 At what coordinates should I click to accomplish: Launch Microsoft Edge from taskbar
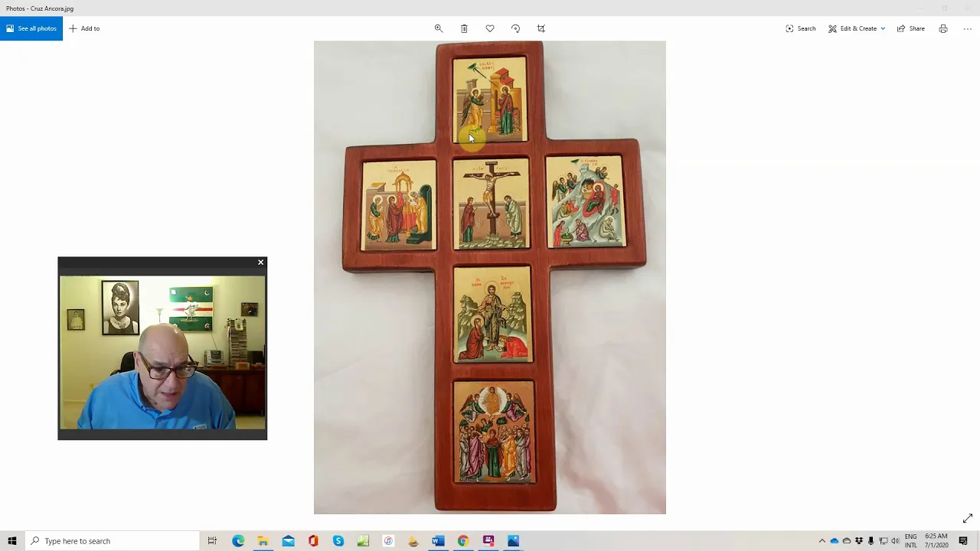238,541
